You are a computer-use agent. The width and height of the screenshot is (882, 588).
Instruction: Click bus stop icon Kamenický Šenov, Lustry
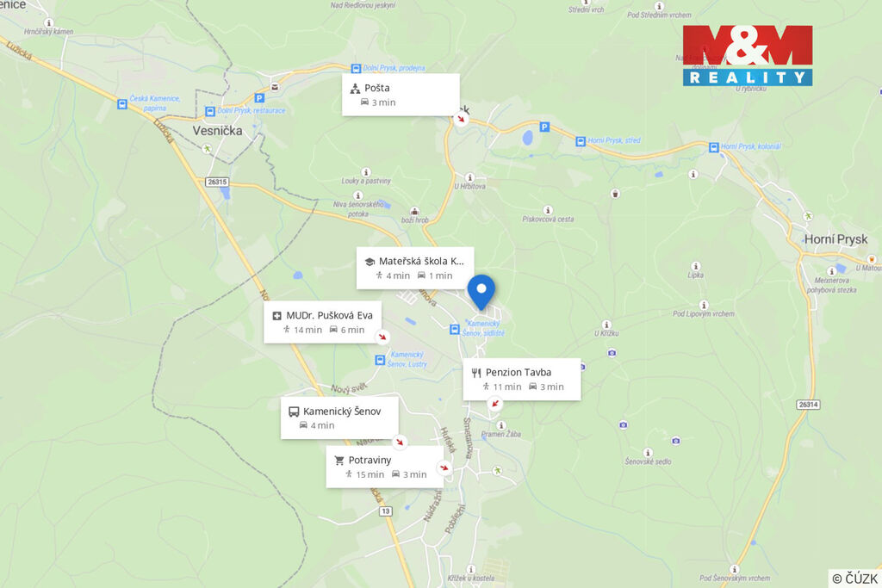click(x=380, y=360)
